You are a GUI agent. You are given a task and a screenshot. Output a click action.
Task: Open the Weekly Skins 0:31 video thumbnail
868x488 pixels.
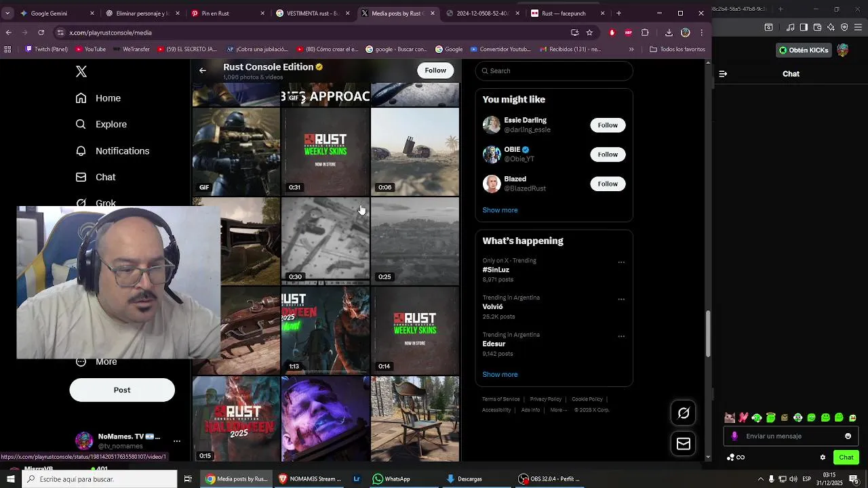(x=325, y=152)
